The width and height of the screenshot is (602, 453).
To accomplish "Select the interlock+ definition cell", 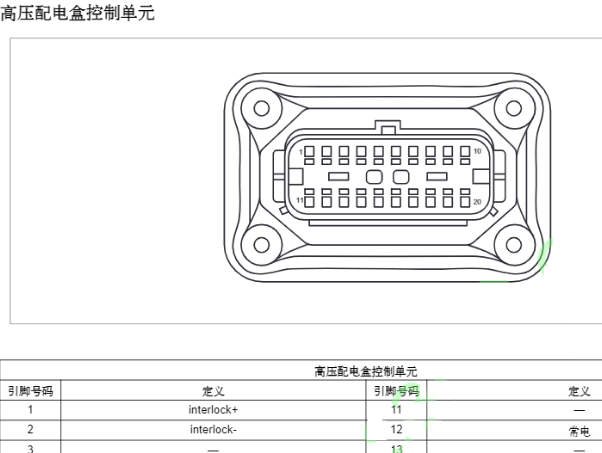I will click(213, 410).
